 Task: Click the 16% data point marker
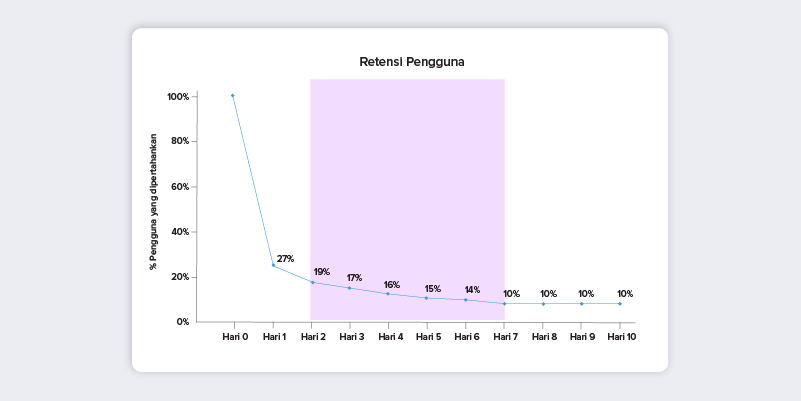tap(388, 294)
